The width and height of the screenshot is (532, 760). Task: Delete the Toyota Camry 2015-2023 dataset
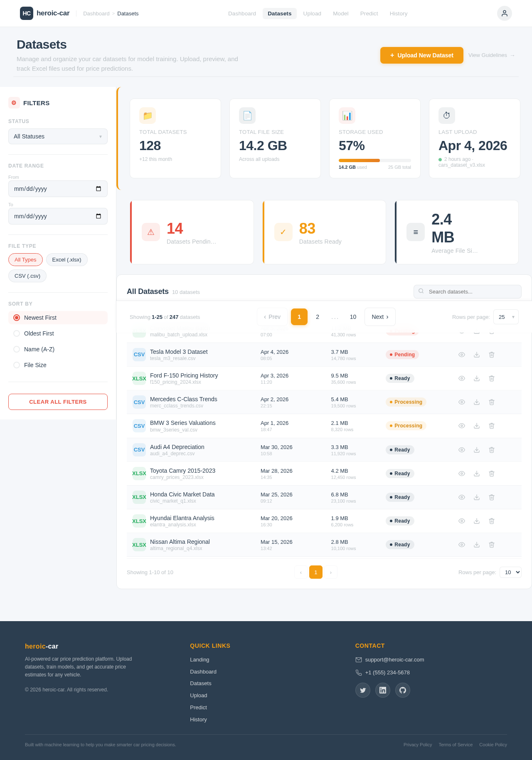point(492,474)
